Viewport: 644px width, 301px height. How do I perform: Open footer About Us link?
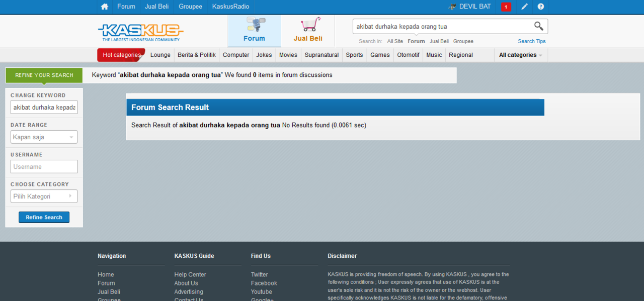186,283
